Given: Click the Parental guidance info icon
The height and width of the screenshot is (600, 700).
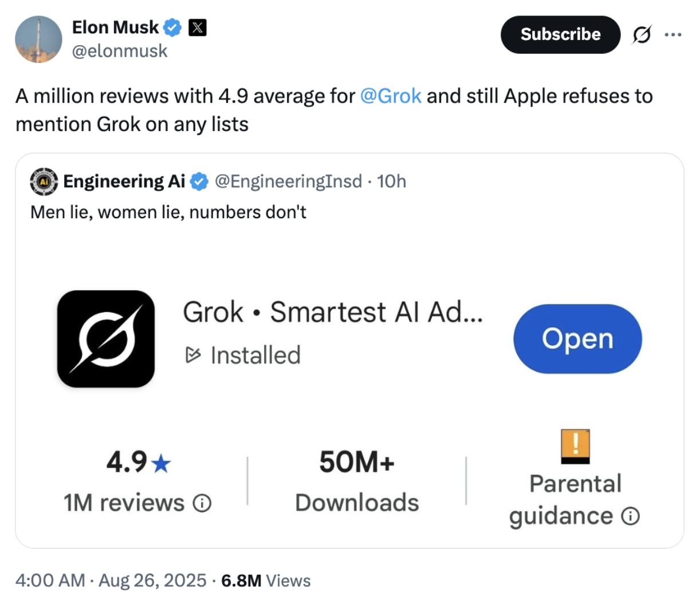Looking at the screenshot, I should (631, 516).
